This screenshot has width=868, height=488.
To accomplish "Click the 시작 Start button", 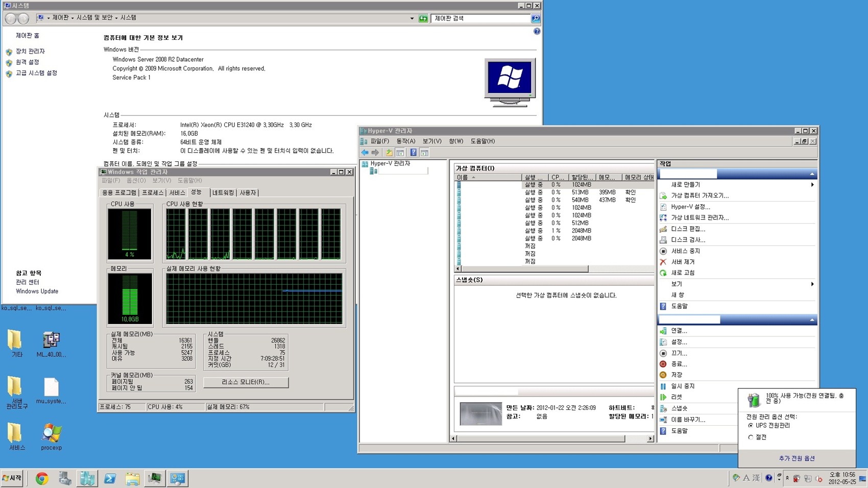I will pos(12,478).
